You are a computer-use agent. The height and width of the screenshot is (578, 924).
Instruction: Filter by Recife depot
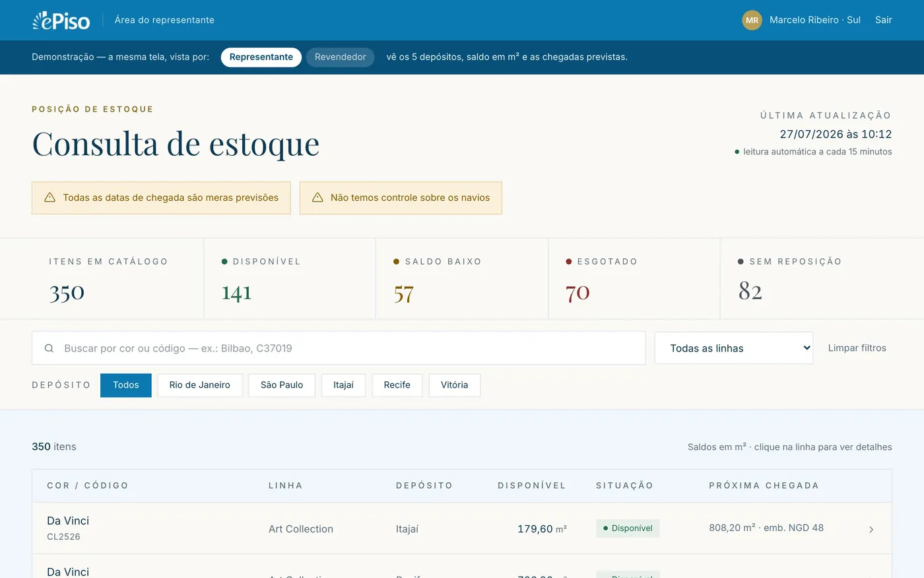tap(397, 385)
